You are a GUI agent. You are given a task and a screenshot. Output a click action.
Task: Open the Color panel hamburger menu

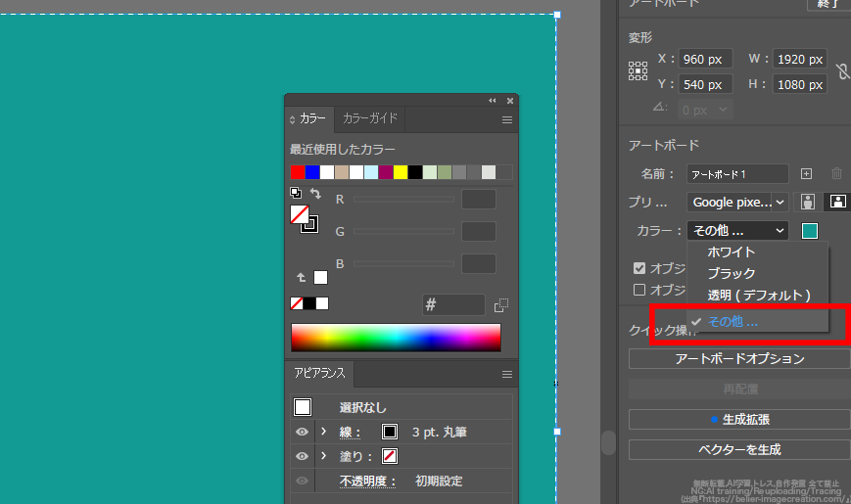click(507, 119)
